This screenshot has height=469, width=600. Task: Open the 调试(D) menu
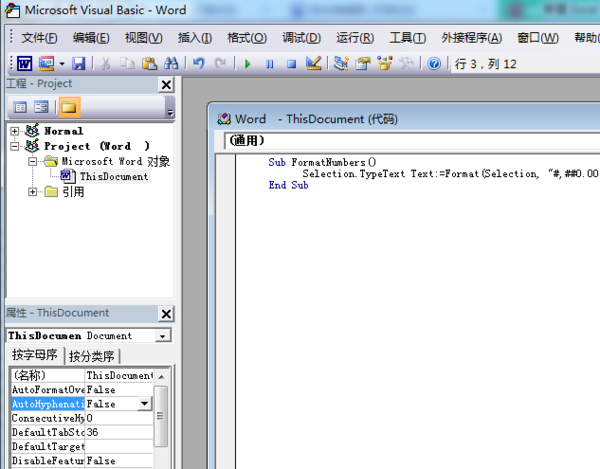point(302,37)
